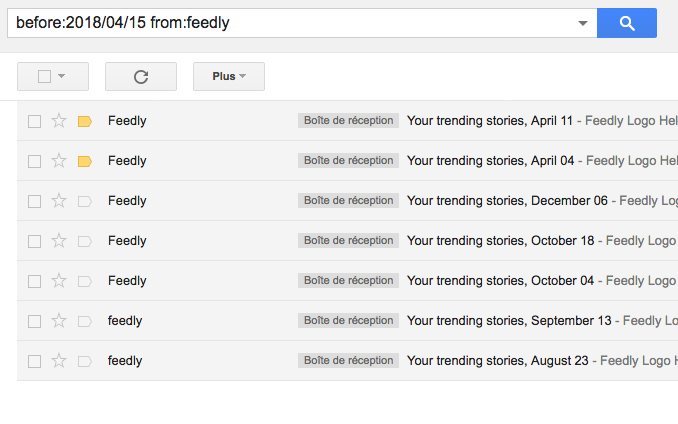Open the December 06 trending stories email

click(507, 201)
